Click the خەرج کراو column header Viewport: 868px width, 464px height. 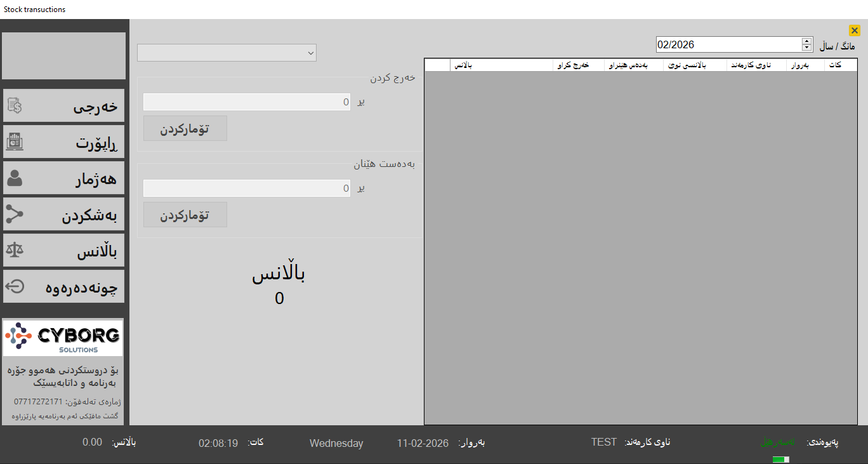[x=578, y=65]
